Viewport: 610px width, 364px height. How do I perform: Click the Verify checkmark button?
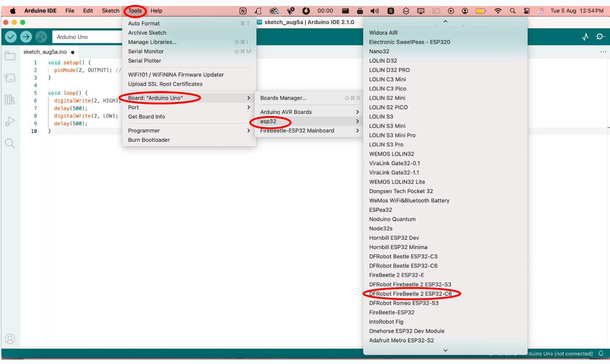pyautogui.click(x=11, y=37)
